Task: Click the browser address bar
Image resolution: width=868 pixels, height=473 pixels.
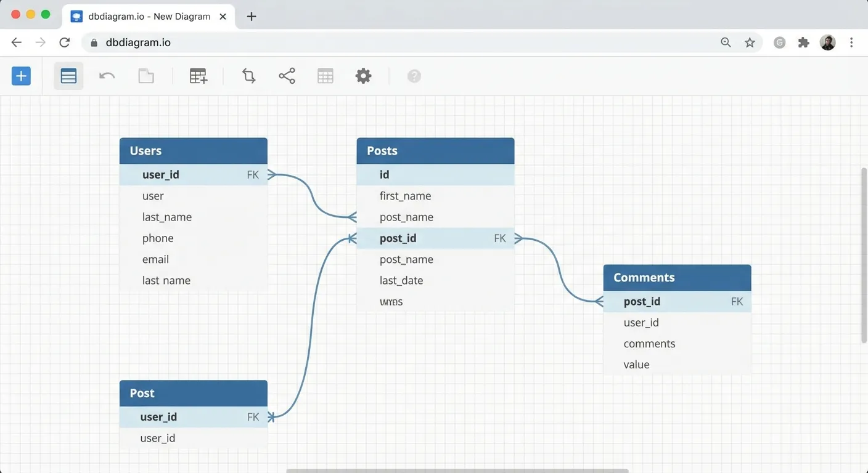Action: 401,42
